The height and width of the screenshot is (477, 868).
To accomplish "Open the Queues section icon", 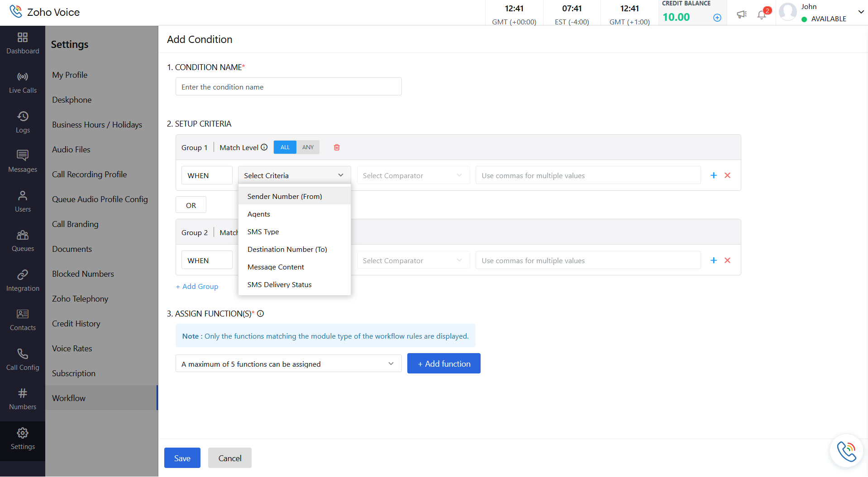I will point(23,235).
